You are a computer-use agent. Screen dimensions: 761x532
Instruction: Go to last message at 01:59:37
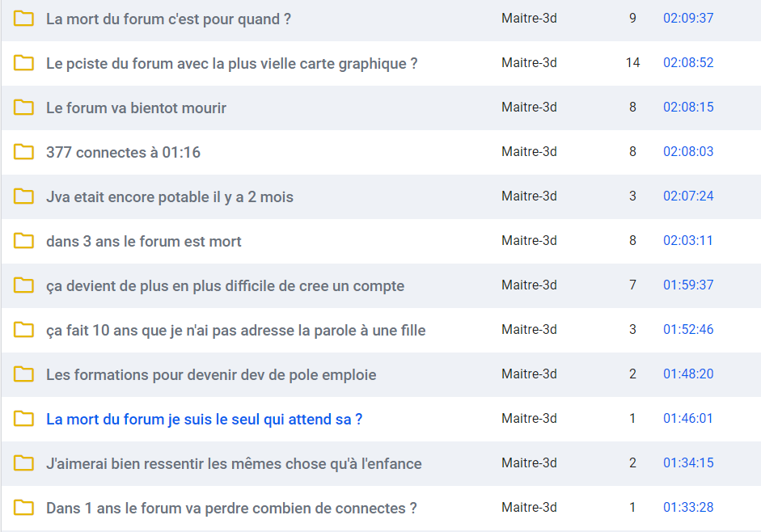[x=688, y=285]
